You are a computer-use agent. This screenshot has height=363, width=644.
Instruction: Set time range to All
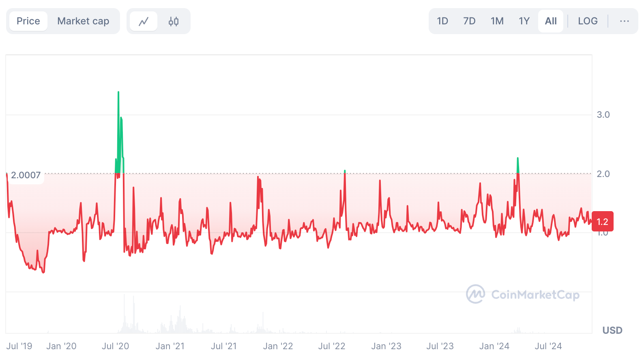pos(551,21)
